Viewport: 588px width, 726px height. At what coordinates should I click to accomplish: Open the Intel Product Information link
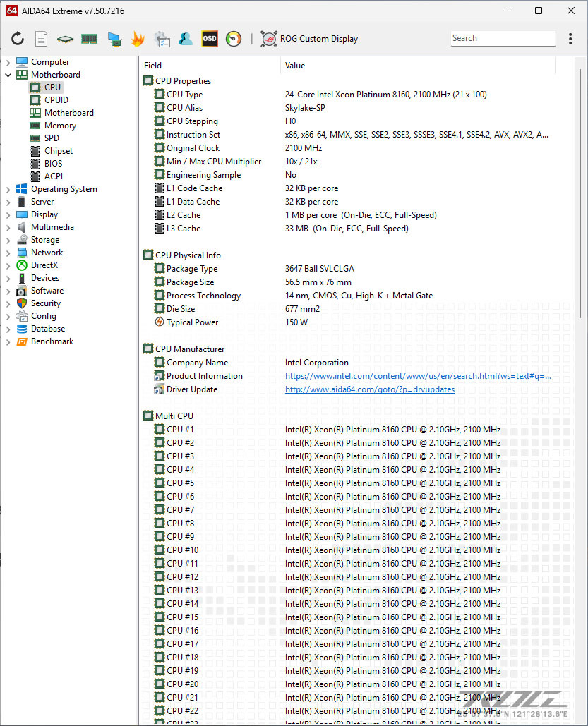(418, 376)
